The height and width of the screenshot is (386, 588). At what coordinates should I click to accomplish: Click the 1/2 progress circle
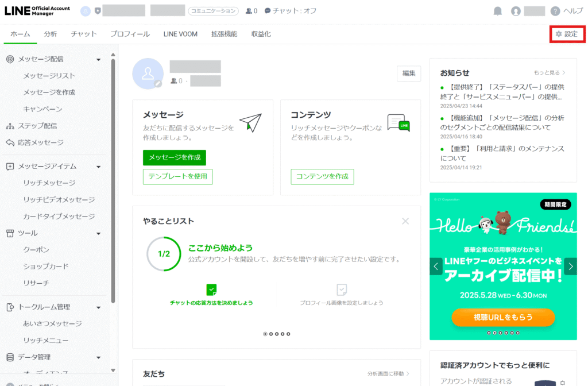coord(164,254)
